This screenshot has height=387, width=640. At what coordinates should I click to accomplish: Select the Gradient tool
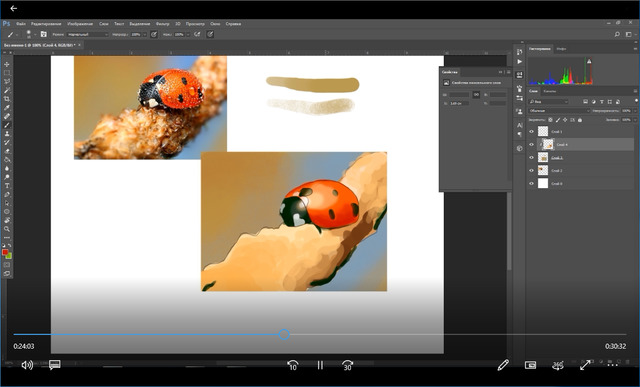pyautogui.click(x=7, y=160)
